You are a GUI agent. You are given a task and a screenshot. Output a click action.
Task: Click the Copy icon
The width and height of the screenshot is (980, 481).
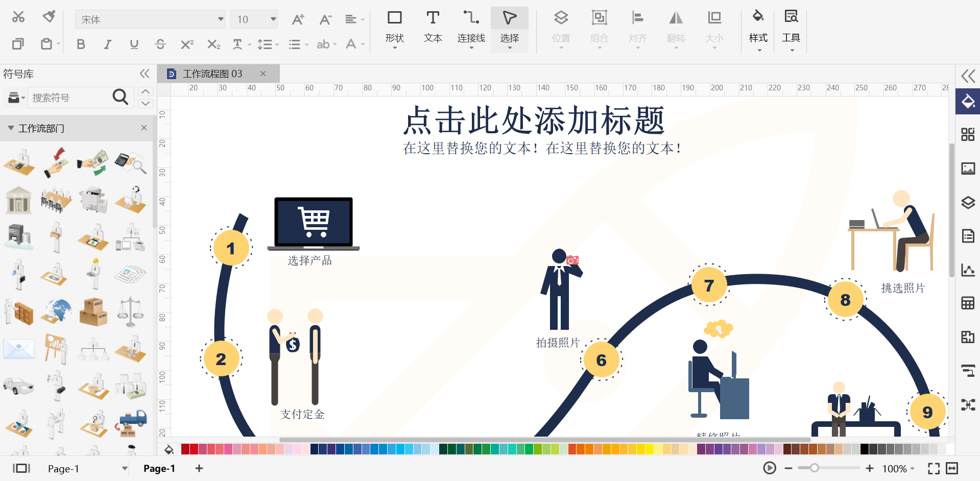pyautogui.click(x=18, y=44)
